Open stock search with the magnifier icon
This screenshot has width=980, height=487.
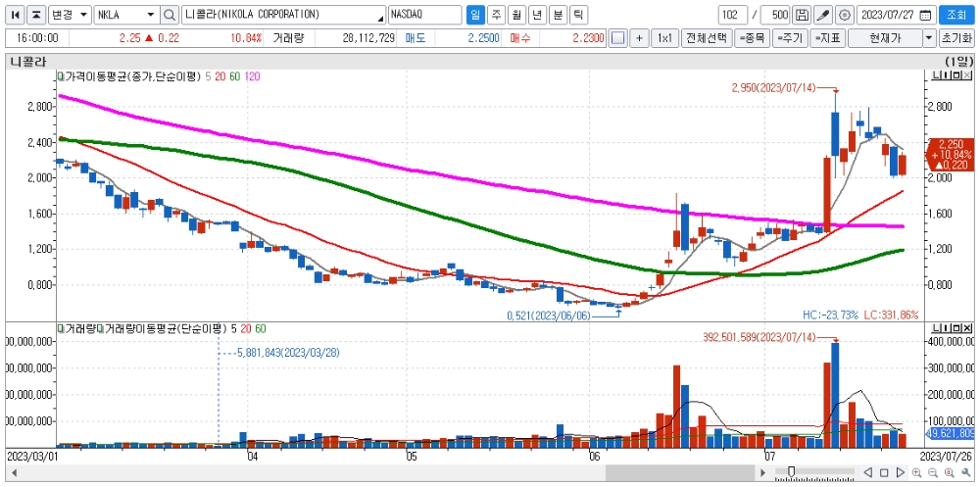tap(170, 15)
